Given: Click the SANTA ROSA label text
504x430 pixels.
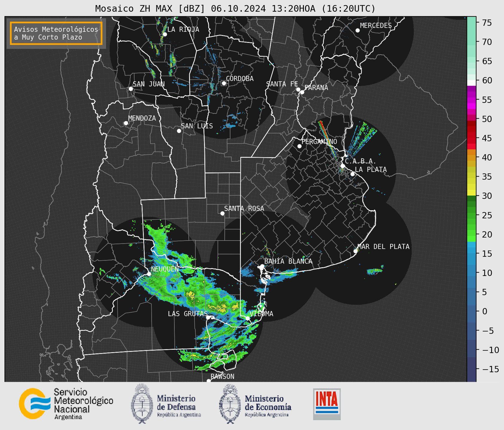Looking at the screenshot, I should (244, 208).
